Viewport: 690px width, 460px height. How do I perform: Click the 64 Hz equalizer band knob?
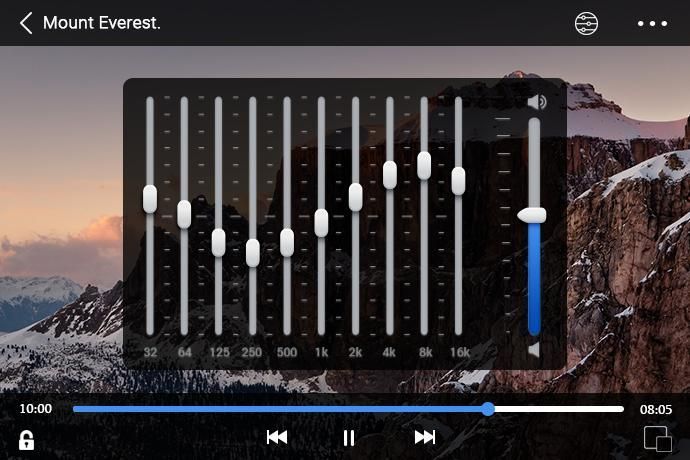pos(184,214)
